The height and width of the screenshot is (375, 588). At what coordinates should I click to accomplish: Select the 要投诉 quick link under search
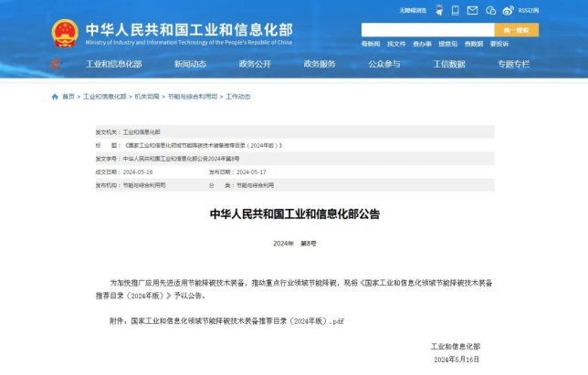[x=499, y=44]
